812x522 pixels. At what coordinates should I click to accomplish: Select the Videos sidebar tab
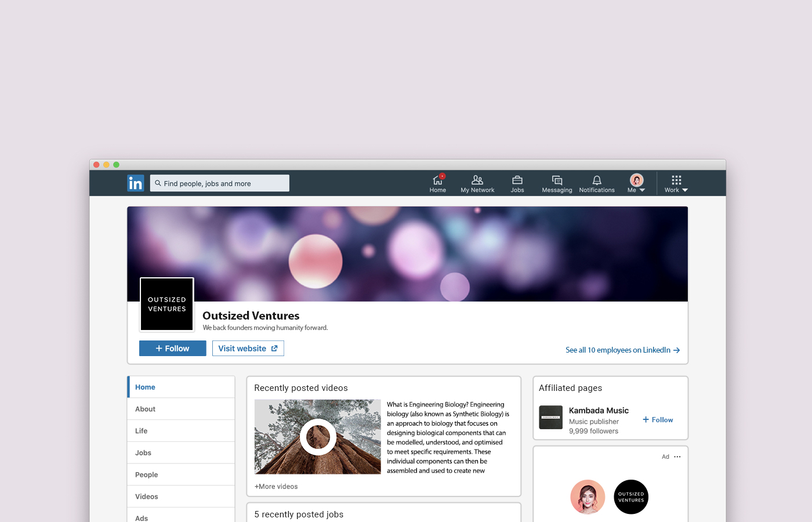click(181, 496)
